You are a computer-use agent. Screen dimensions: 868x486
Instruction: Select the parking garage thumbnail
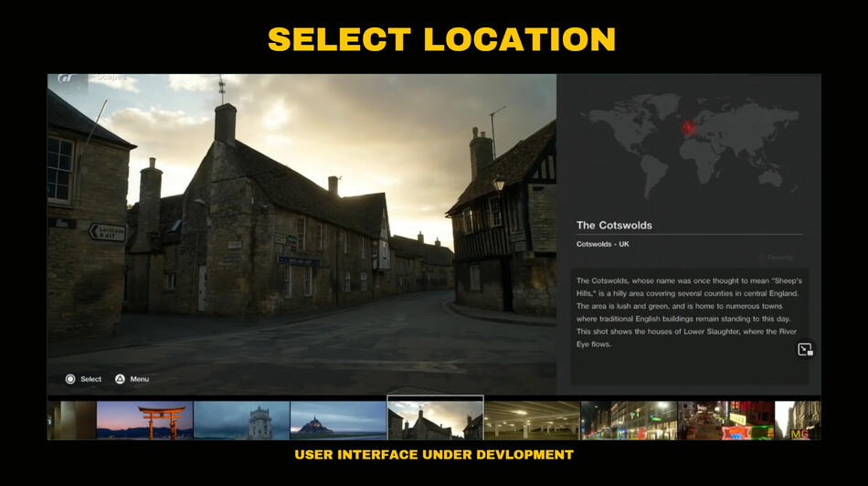coord(532,420)
